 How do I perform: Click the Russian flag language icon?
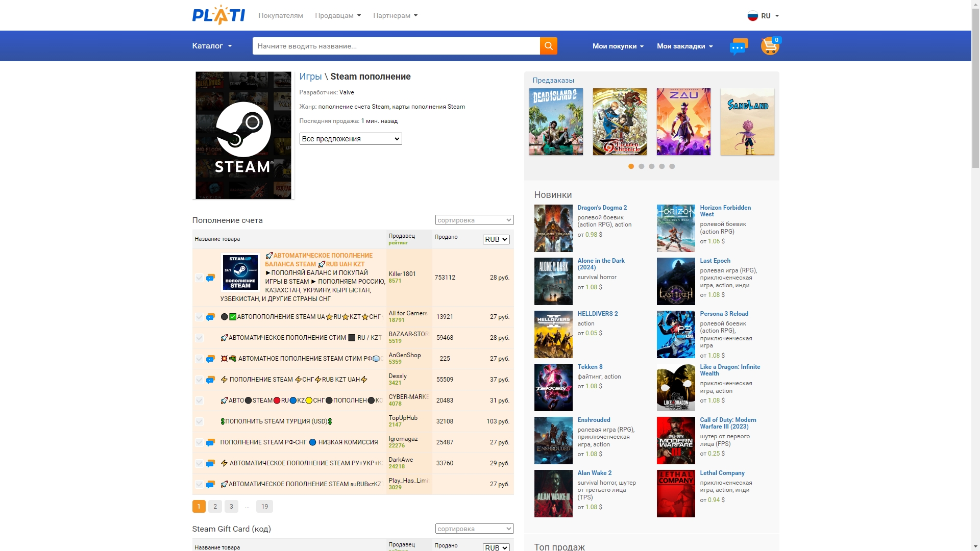[752, 16]
